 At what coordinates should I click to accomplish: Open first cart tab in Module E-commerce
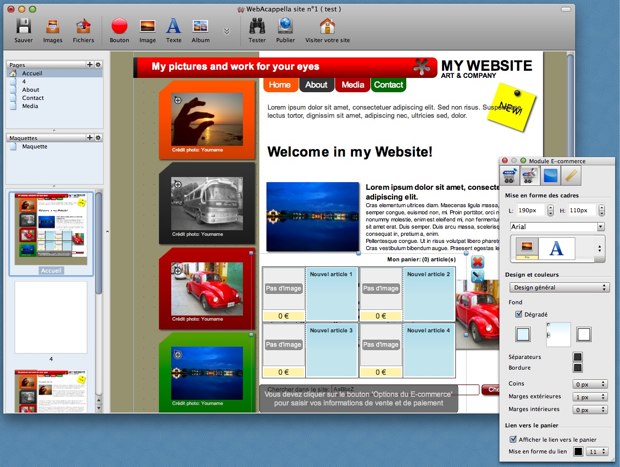click(x=509, y=176)
